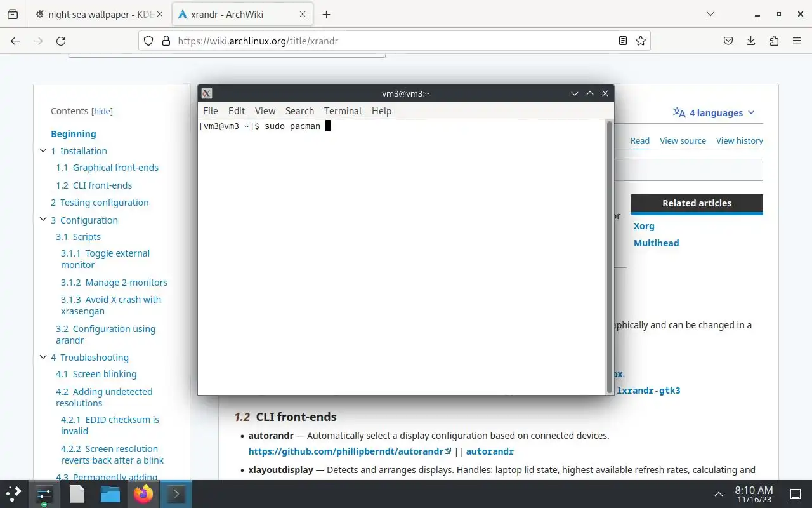Open View source tab
The image size is (812, 508).
[683, 140]
